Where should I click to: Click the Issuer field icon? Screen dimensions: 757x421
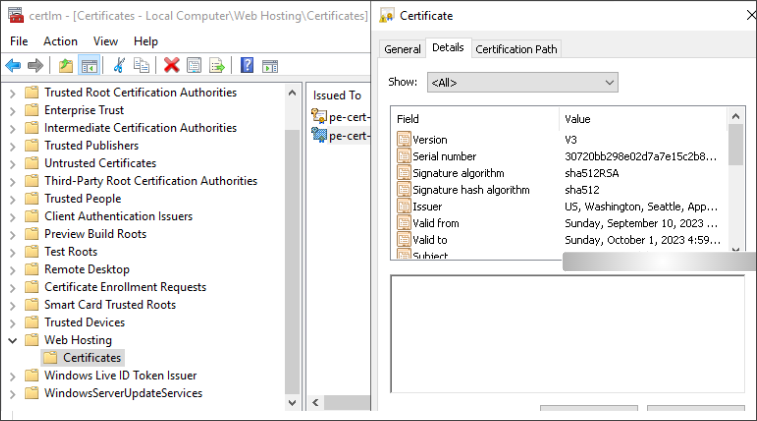point(404,206)
